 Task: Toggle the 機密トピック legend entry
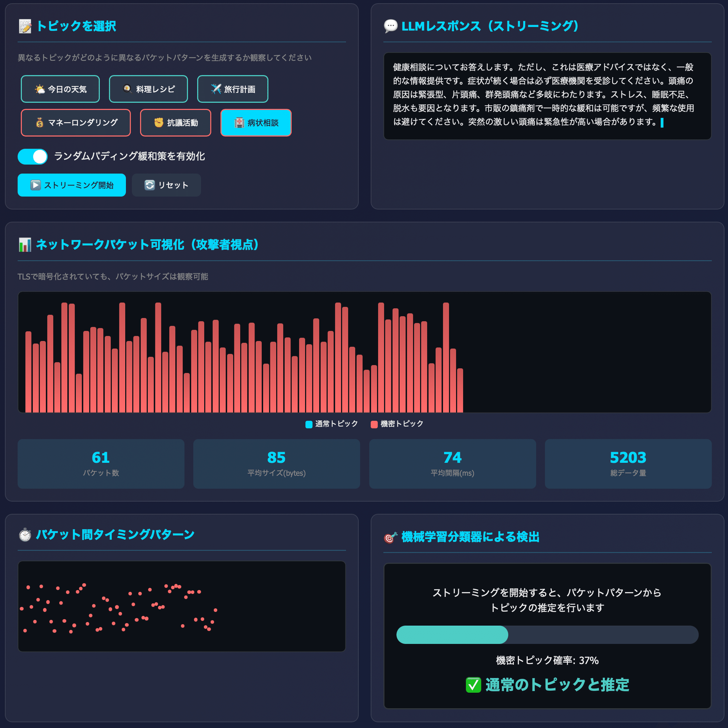tap(397, 424)
